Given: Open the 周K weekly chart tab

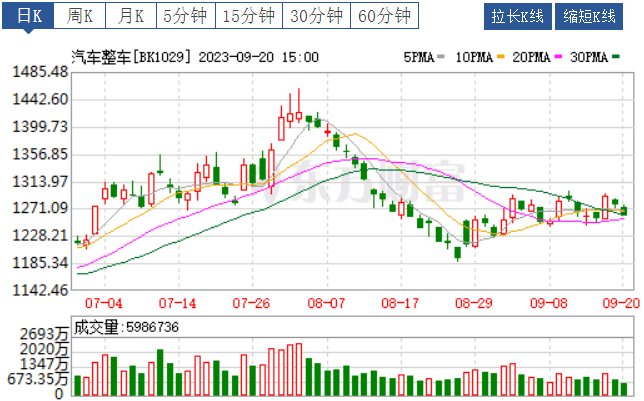Looking at the screenshot, I should coord(79,16).
